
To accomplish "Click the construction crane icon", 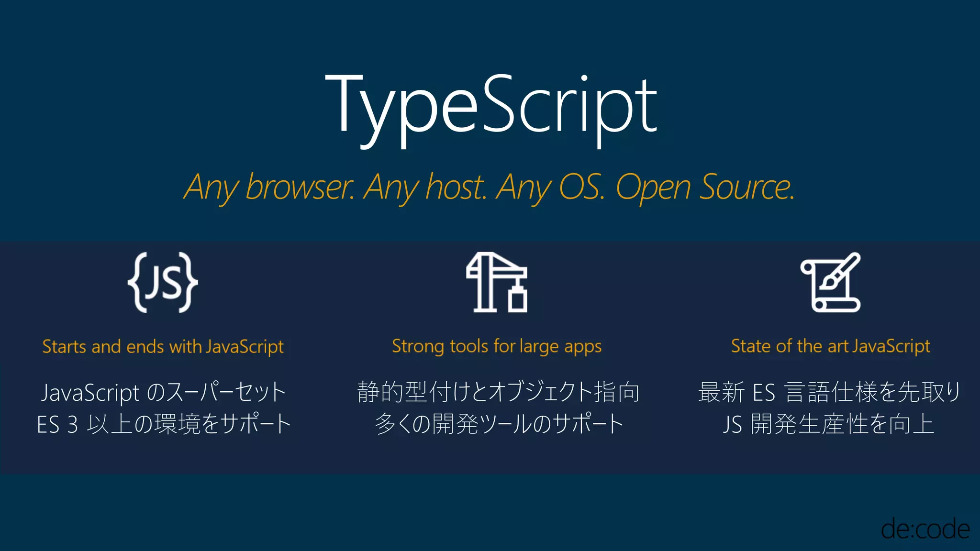I will 497,283.
